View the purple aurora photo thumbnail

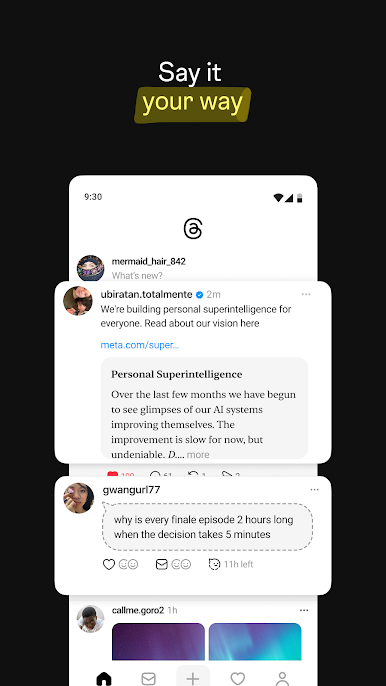(158, 641)
